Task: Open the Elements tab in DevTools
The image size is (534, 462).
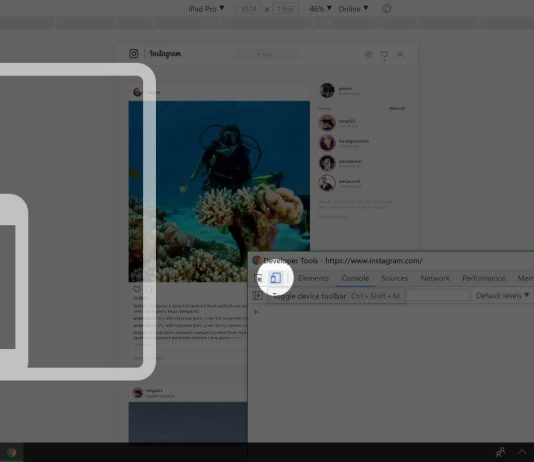Action: click(313, 278)
